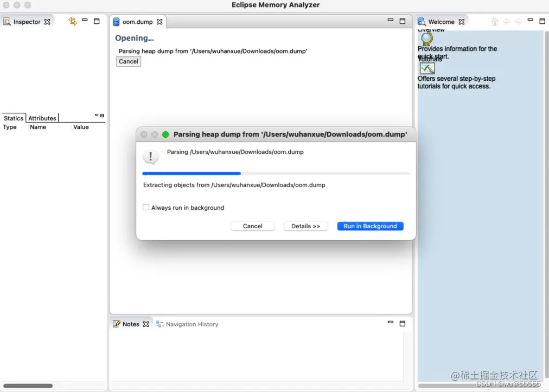Open the Statics tab

click(14, 118)
